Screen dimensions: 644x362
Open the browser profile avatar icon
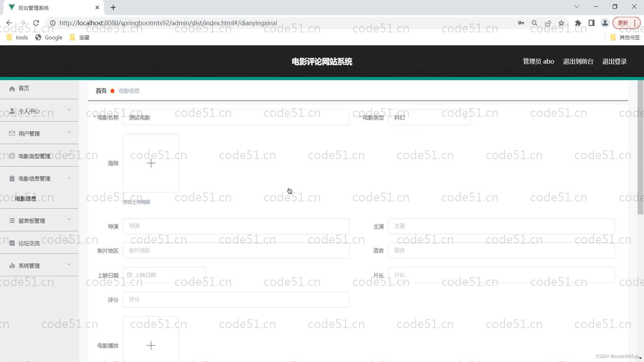pos(605,23)
